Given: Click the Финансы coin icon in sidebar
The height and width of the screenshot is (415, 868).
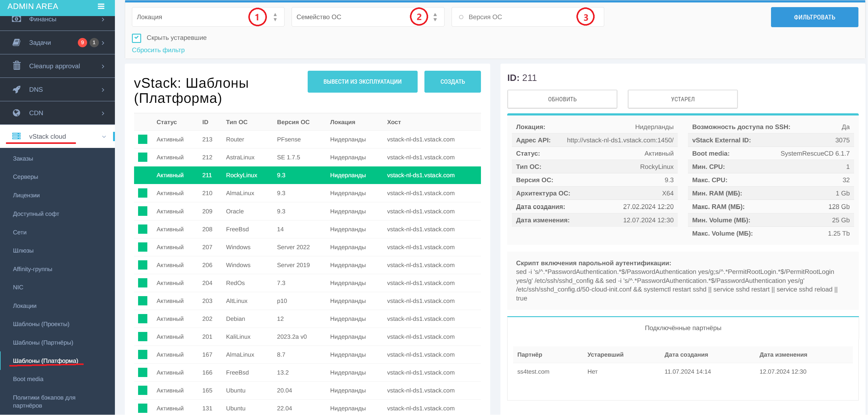Looking at the screenshot, I should (x=16, y=19).
